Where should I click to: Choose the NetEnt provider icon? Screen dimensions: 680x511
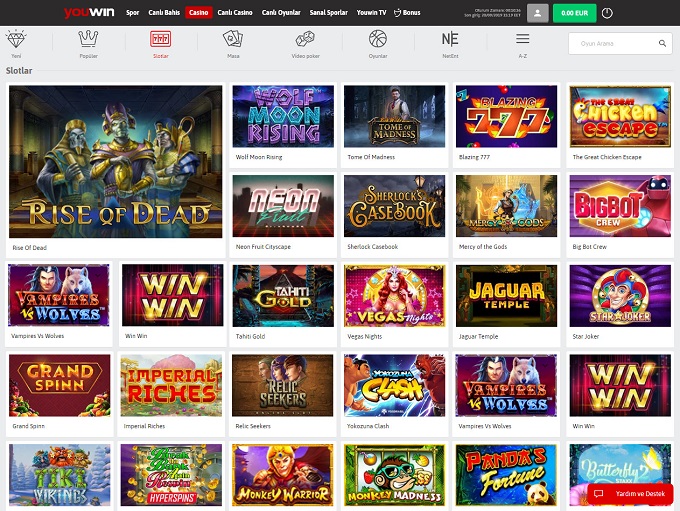click(450, 39)
